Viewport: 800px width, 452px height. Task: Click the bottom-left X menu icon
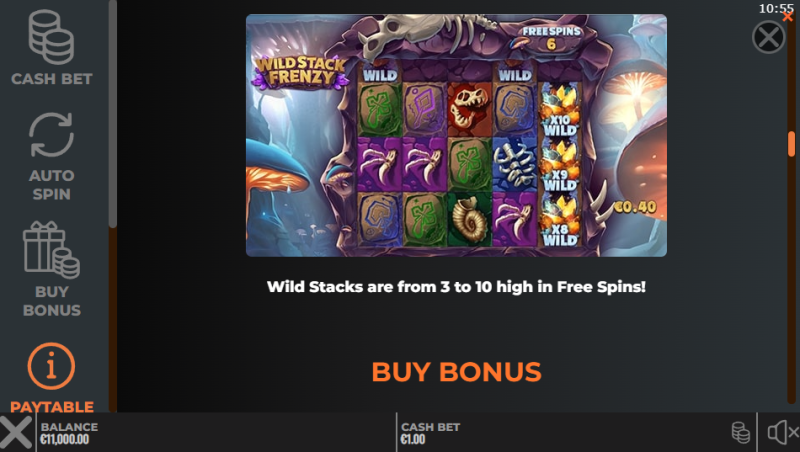click(x=16, y=432)
